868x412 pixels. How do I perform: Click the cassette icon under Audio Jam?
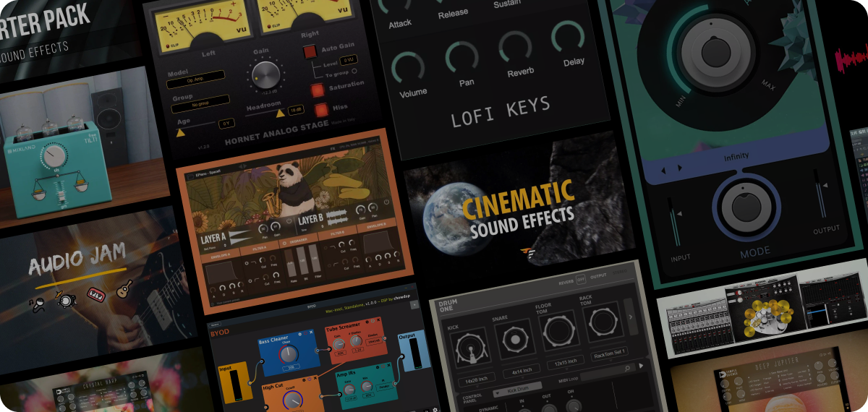[97, 295]
